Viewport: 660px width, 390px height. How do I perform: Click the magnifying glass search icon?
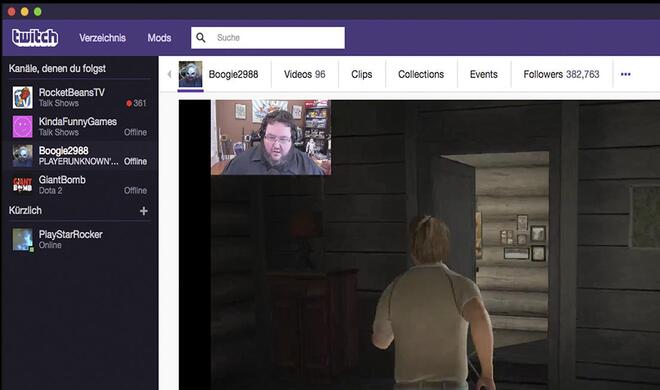201,38
